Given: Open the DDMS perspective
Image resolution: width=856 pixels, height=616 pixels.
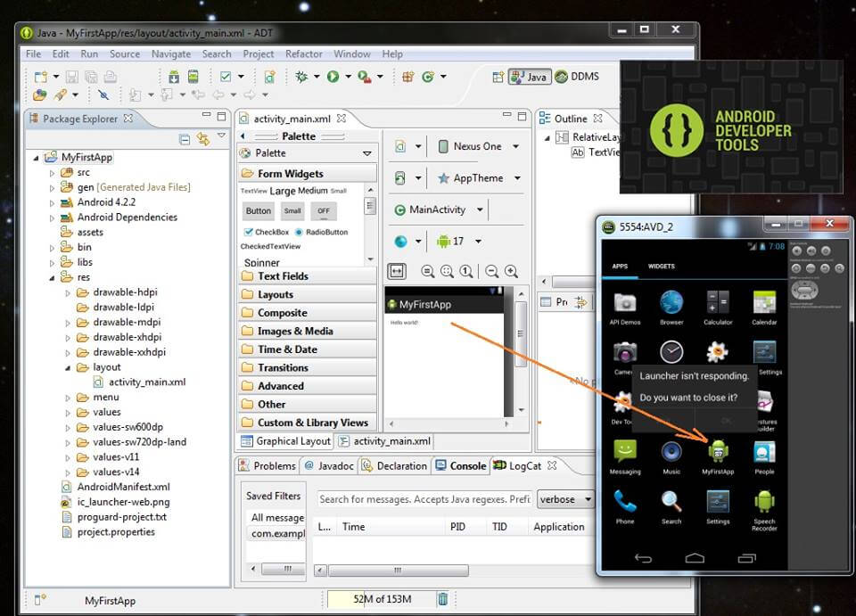Looking at the screenshot, I should (x=578, y=77).
